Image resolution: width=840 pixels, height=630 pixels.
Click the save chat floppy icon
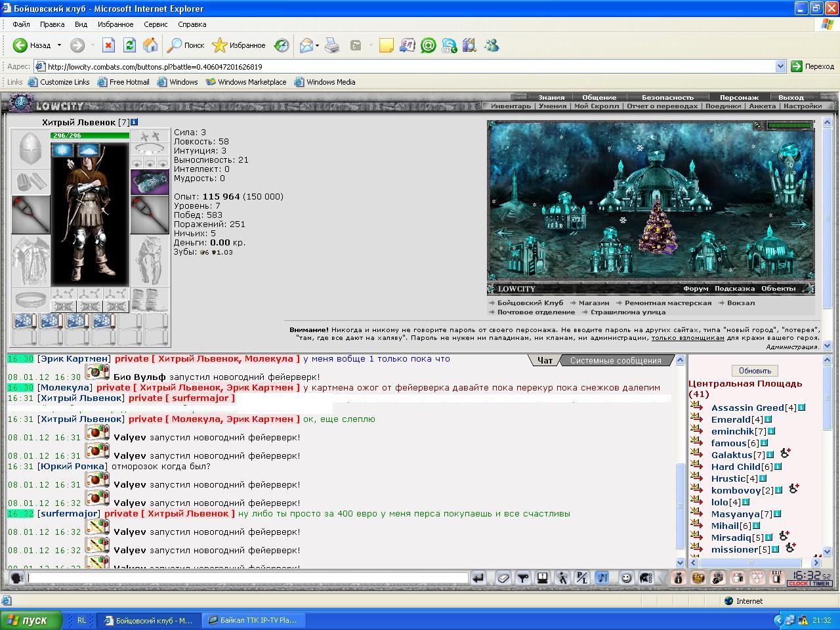tap(543, 577)
